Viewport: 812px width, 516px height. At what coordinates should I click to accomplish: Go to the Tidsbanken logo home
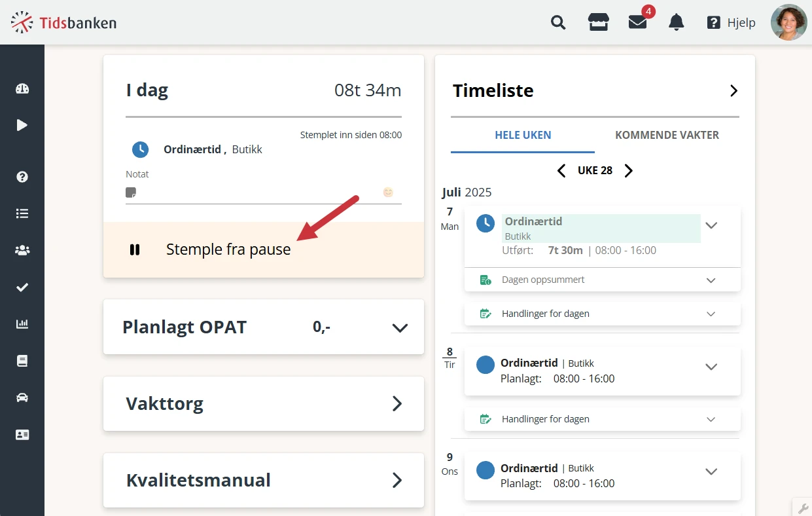(x=63, y=23)
